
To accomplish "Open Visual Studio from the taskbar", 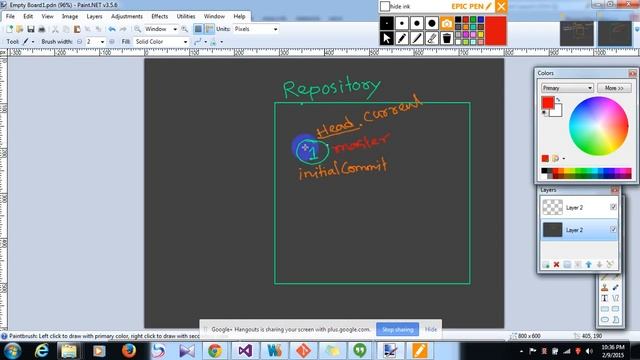I will 245,351.
